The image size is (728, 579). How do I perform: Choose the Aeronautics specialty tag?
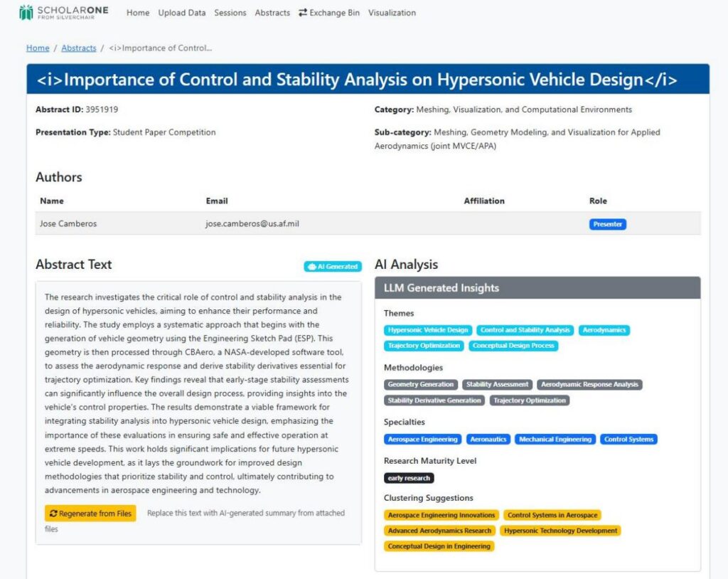488,439
